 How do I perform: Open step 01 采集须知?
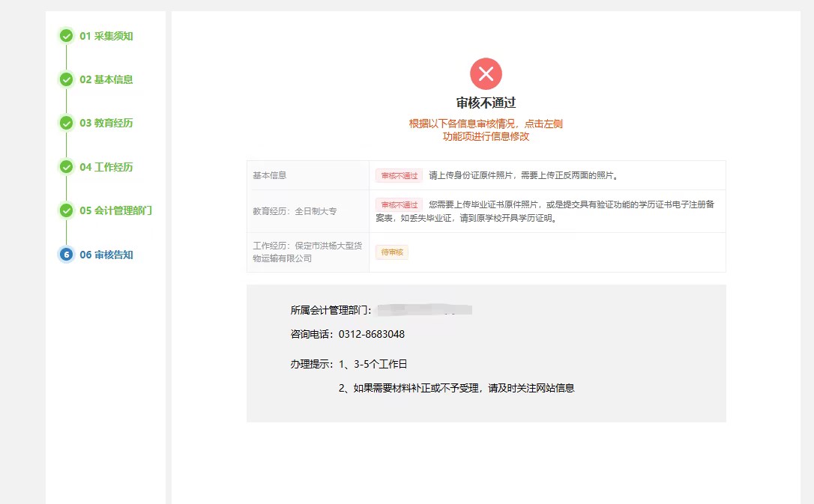coord(106,36)
